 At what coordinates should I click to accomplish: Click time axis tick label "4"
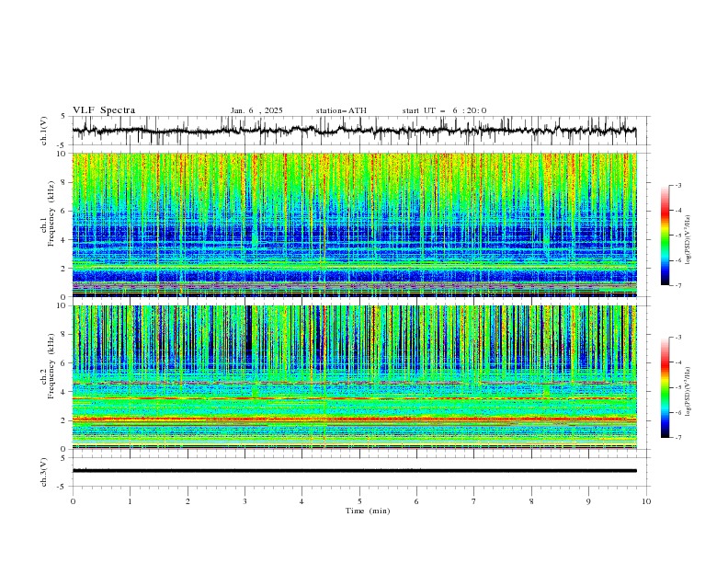[x=301, y=501]
